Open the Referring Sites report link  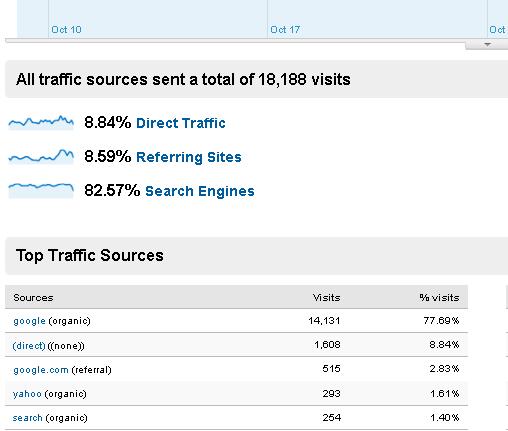click(x=189, y=157)
